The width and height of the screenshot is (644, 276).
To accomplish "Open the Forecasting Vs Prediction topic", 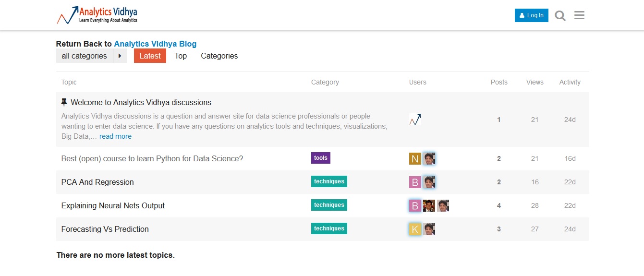I will pos(105,229).
